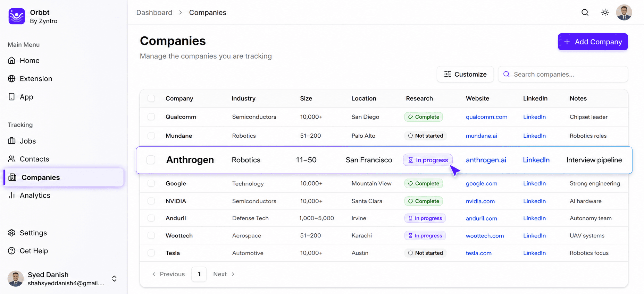The image size is (644, 294).
Task: Select the Anthrogen row checkbox
Action: pyautogui.click(x=151, y=160)
